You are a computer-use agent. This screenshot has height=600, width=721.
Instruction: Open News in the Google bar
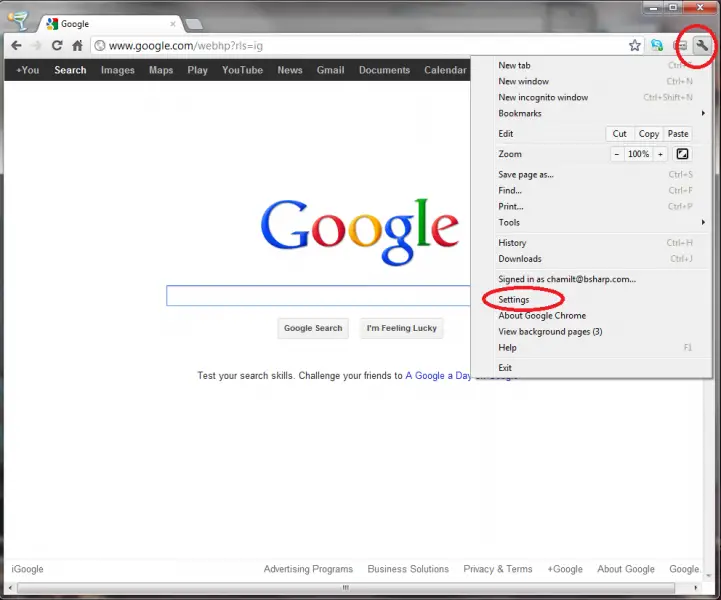tap(290, 70)
